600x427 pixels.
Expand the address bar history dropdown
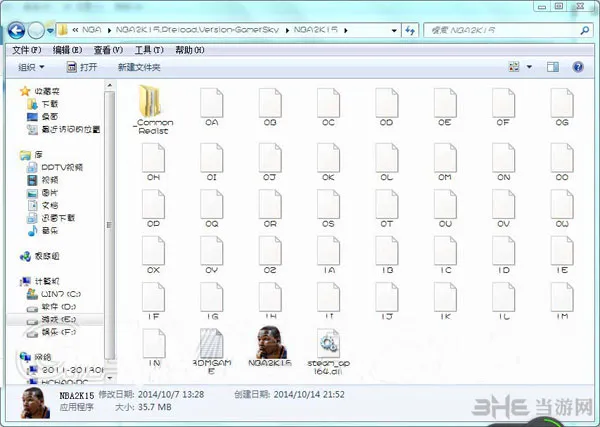tap(394, 30)
